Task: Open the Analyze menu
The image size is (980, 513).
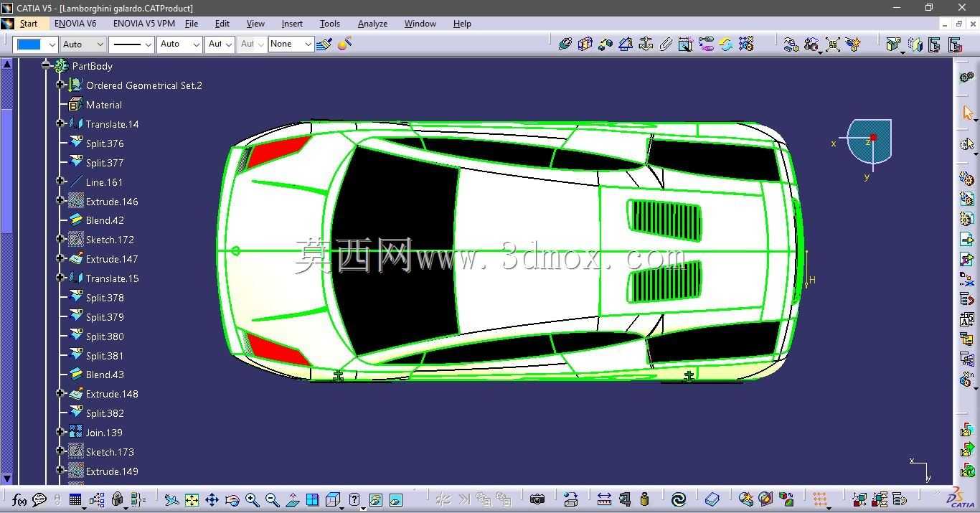Action: tap(372, 24)
